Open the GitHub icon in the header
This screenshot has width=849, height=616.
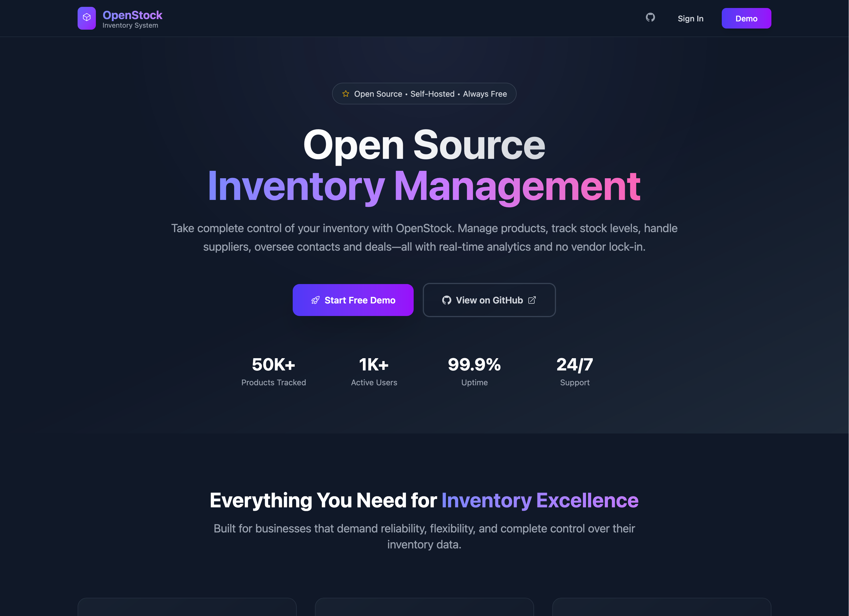click(650, 18)
